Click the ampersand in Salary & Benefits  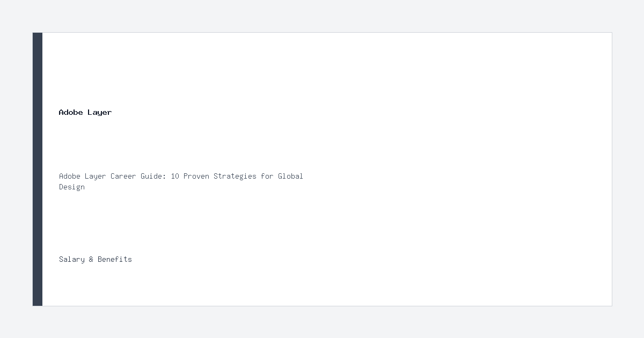[91, 259]
